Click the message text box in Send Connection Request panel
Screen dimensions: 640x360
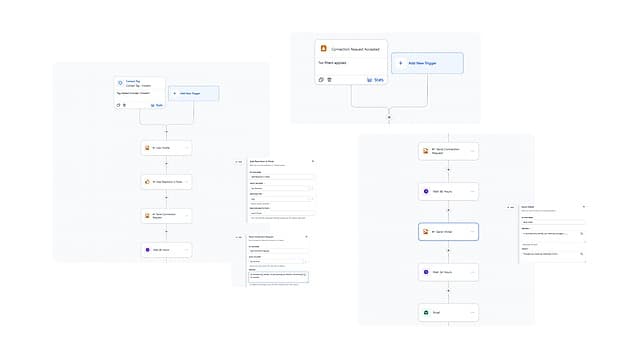click(278, 276)
